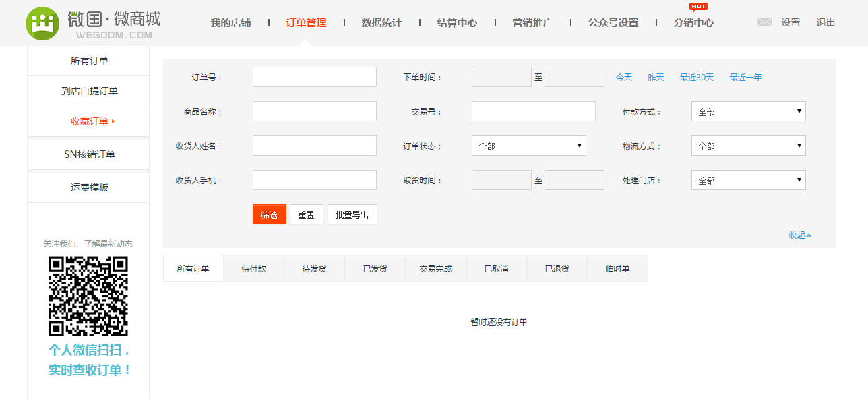Image resolution: width=868 pixels, height=399 pixels.
Task: Switch to the 已取消 tab
Action: pos(497,268)
